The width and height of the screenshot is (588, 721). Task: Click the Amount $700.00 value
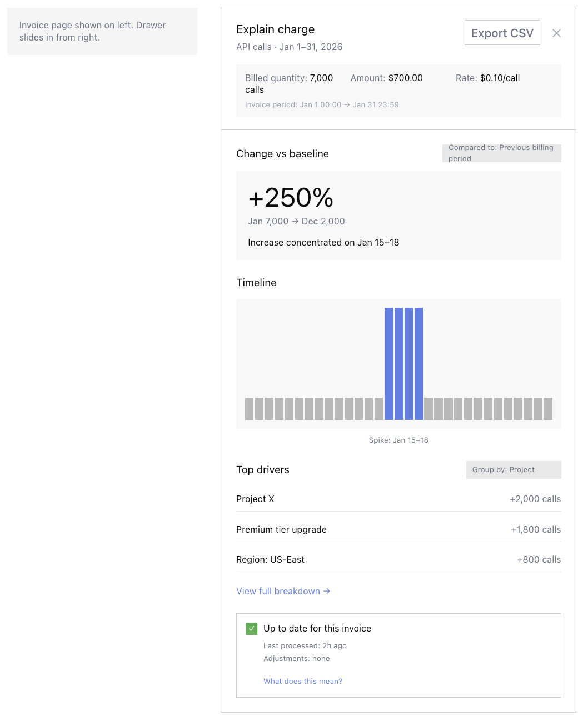tap(405, 78)
